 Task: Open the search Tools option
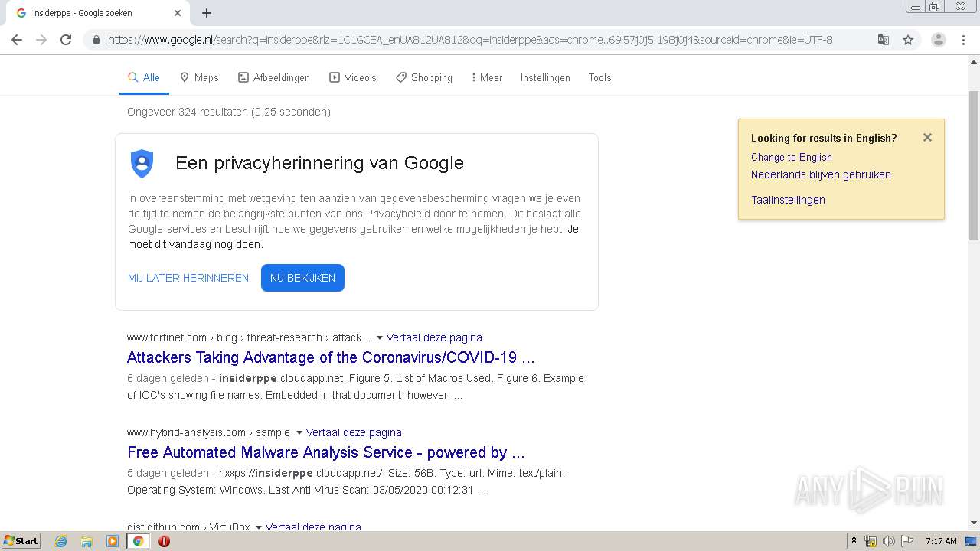[x=599, y=77]
